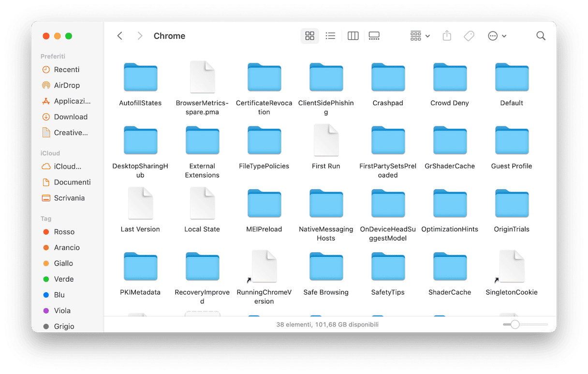Image resolution: width=588 pixels, height=374 pixels.
Task: Click the tag toolbar icon
Action: [469, 36]
